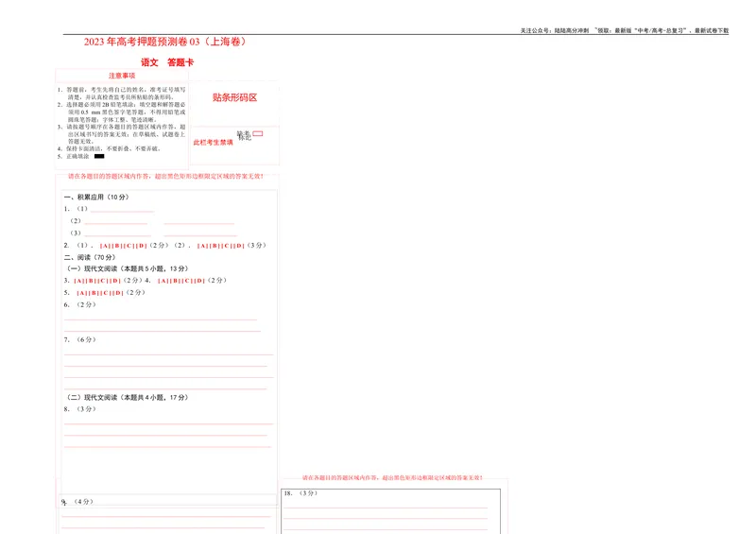Image resolution: width=756 pixels, height=534 pixels.
Task: Click the title 2023年高考押题预测卷03（上海卷）
Action: (166, 42)
